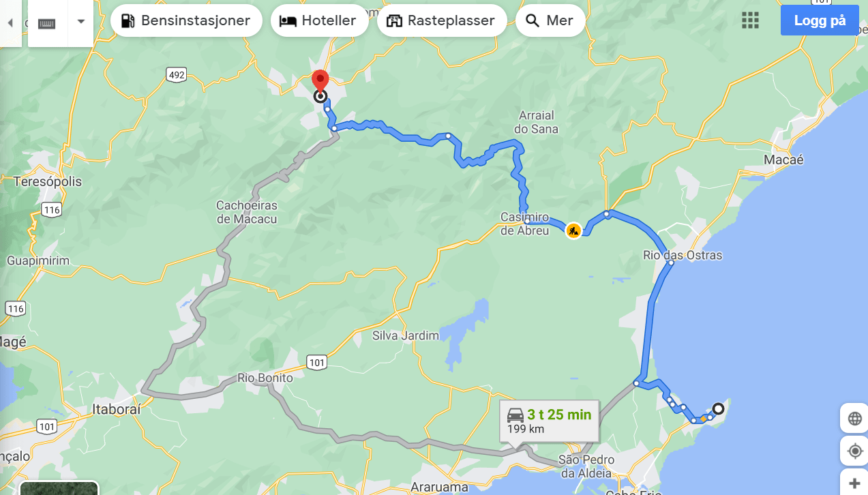
Task: Toggle the globe view button
Action: point(855,418)
